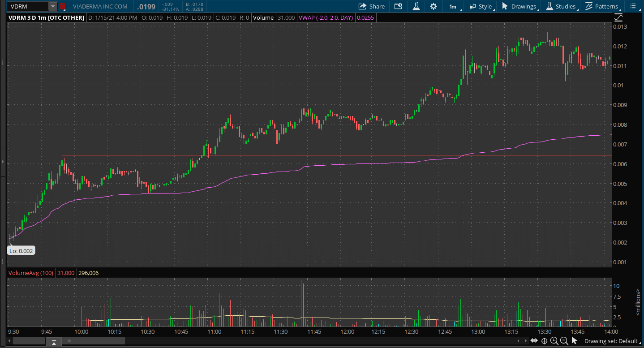Toggle the crosshair pan tool icon
This screenshot has height=348, width=644.
point(545,341)
